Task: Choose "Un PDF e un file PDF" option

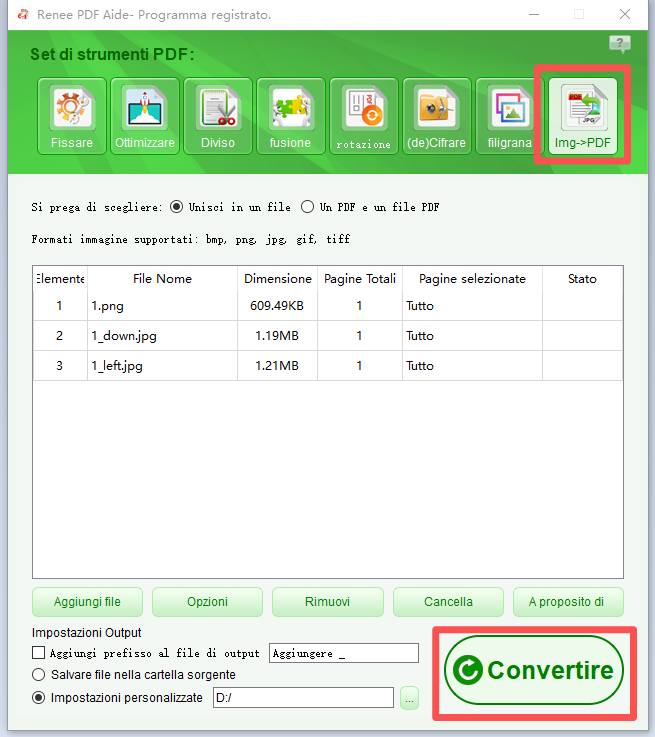Action: [308, 207]
